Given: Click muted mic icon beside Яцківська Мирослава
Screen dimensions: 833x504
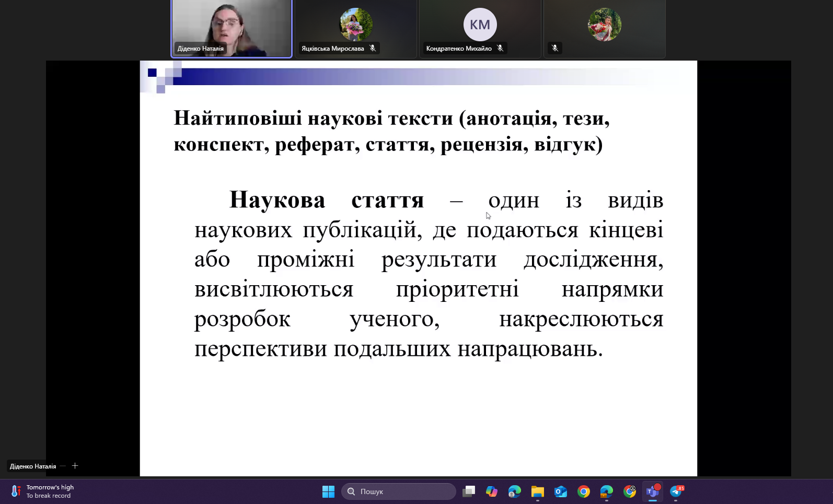Looking at the screenshot, I should pyautogui.click(x=373, y=48).
